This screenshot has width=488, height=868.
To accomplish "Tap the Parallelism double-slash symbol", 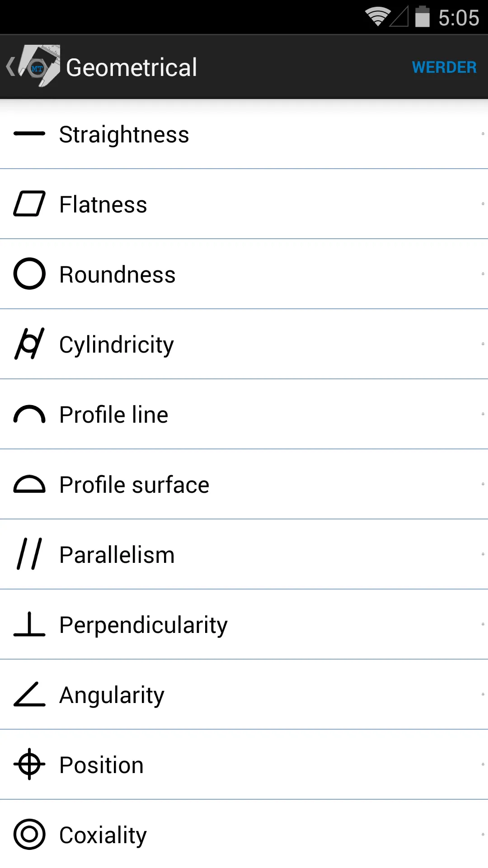I will pos(29,554).
